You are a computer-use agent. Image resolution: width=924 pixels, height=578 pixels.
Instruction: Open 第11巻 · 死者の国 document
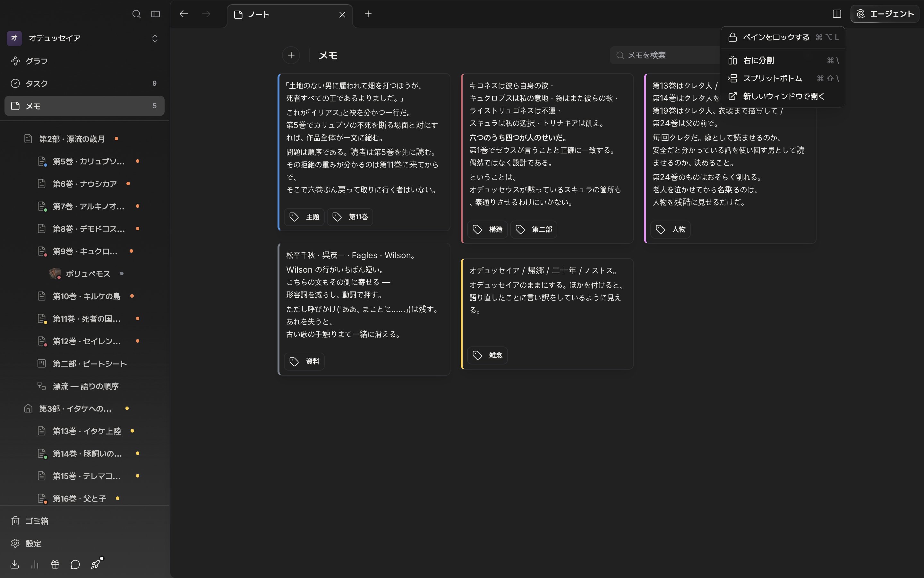click(87, 319)
